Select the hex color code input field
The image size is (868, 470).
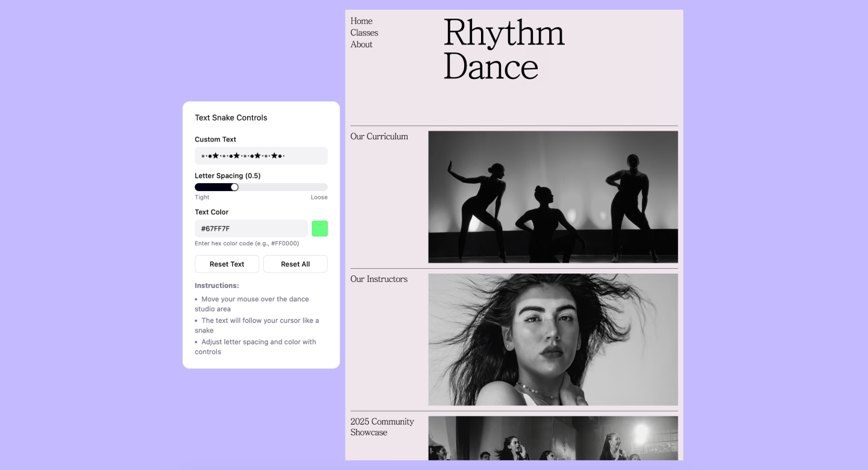pos(251,228)
